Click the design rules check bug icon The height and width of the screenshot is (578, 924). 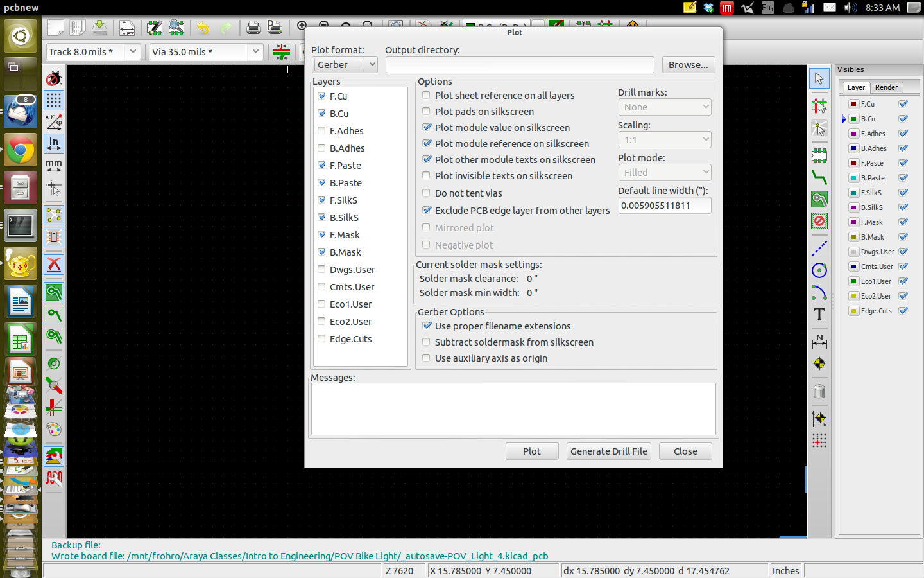pos(54,78)
